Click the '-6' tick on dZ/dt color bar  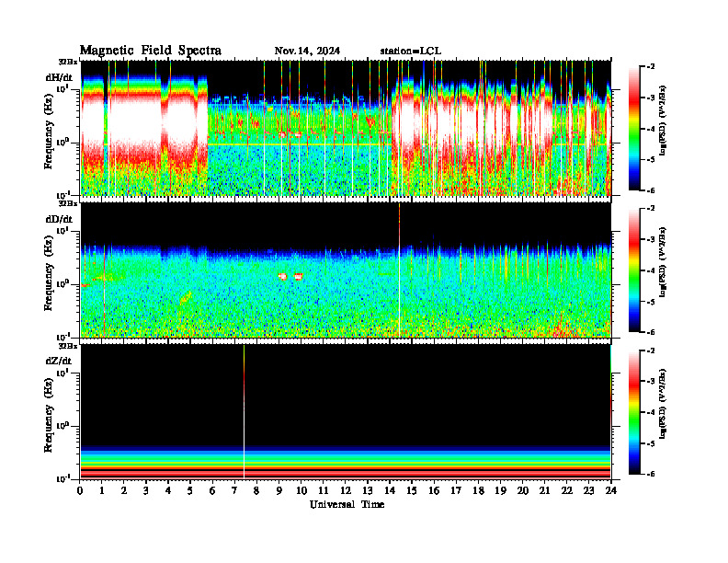tap(652, 474)
